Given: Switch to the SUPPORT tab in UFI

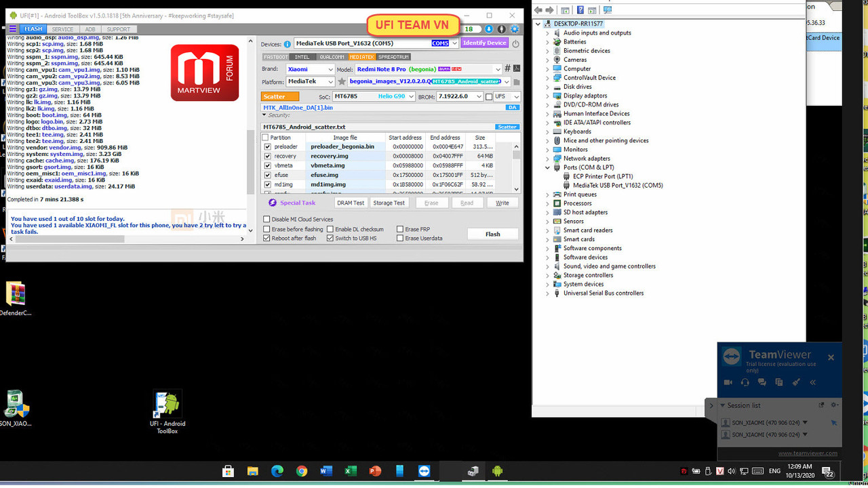Looking at the screenshot, I should click(119, 29).
